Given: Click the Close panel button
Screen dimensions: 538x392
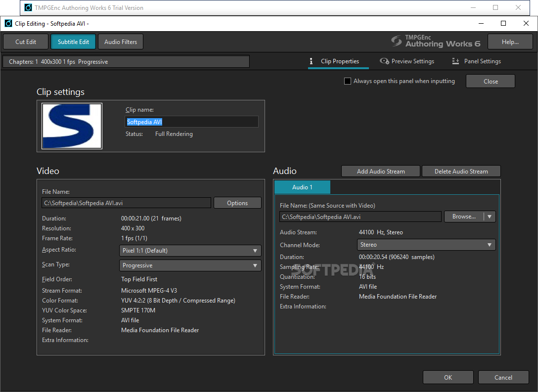Looking at the screenshot, I should click(x=491, y=81).
